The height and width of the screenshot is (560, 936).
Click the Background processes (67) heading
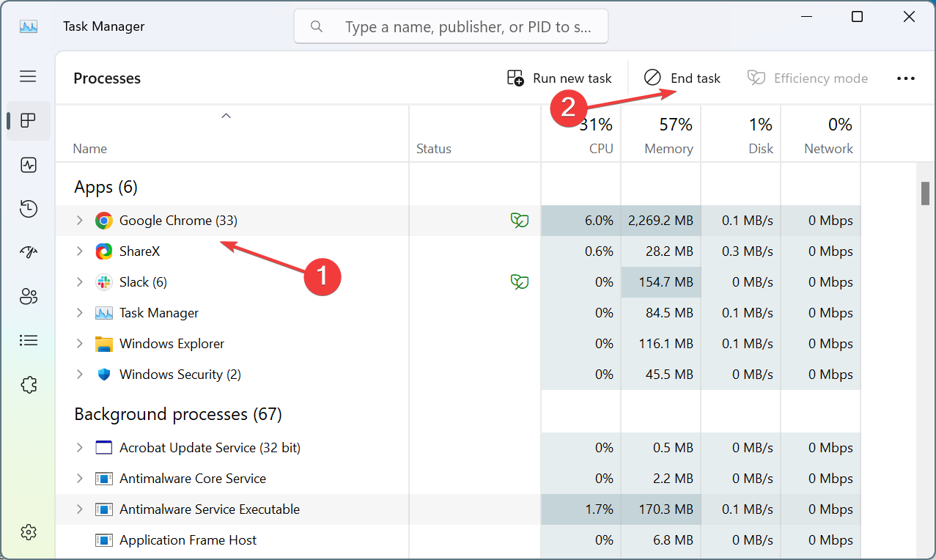click(x=178, y=415)
